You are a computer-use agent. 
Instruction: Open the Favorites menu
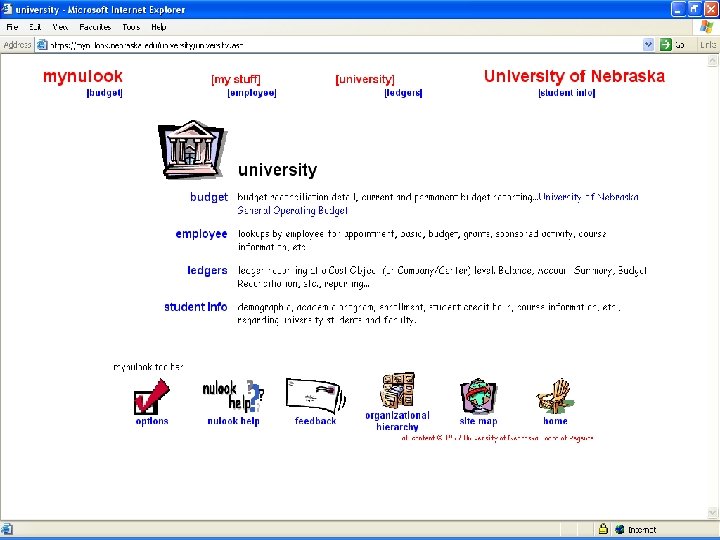click(95, 27)
